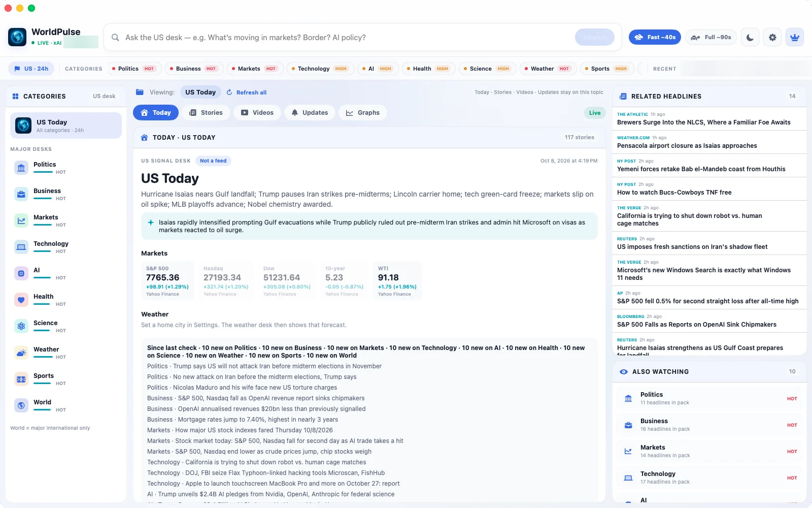Image resolution: width=812 pixels, height=508 pixels.
Task: Switch to the Updates tab
Action: 310,113
